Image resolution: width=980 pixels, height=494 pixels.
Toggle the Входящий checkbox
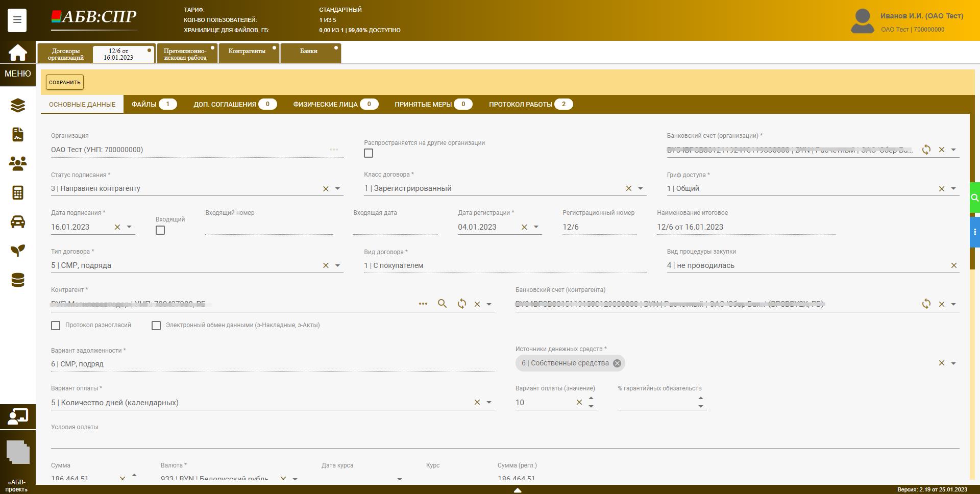click(x=160, y=230)
